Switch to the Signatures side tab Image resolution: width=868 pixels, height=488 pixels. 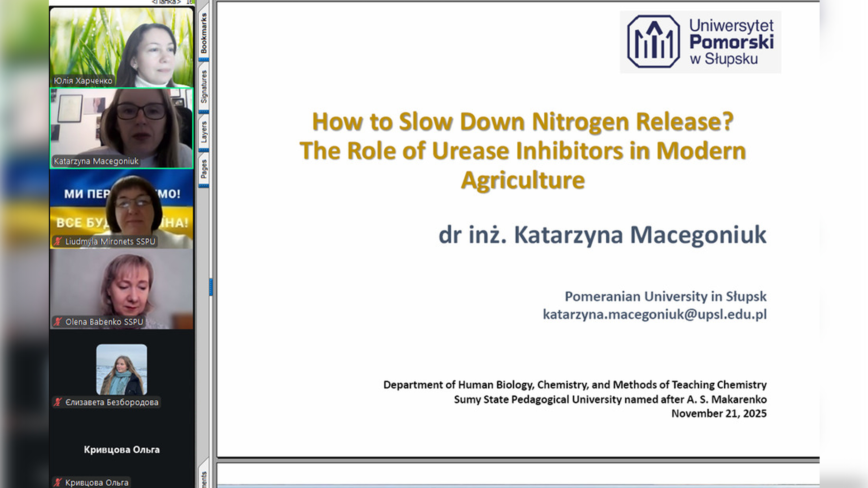point(204,86)
